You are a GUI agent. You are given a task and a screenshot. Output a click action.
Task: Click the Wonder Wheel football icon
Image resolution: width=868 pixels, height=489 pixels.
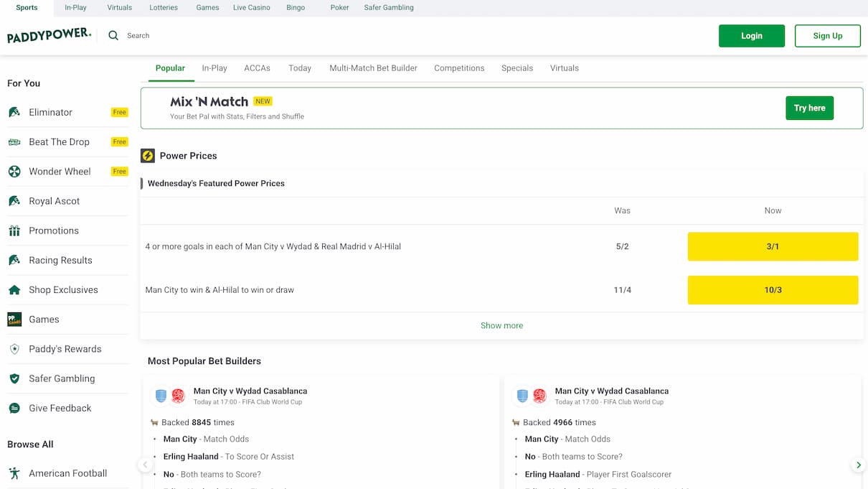[x=14, y=172]
